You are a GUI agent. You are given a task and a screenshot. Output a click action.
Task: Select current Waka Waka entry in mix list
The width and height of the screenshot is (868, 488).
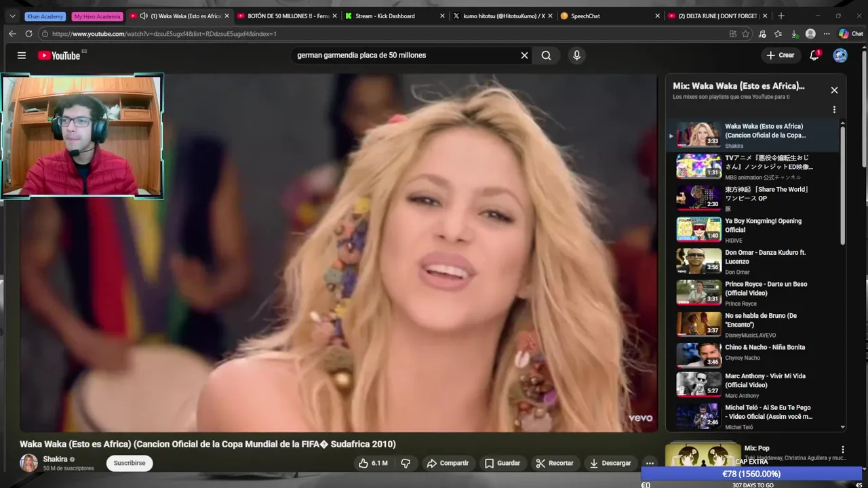751,135
